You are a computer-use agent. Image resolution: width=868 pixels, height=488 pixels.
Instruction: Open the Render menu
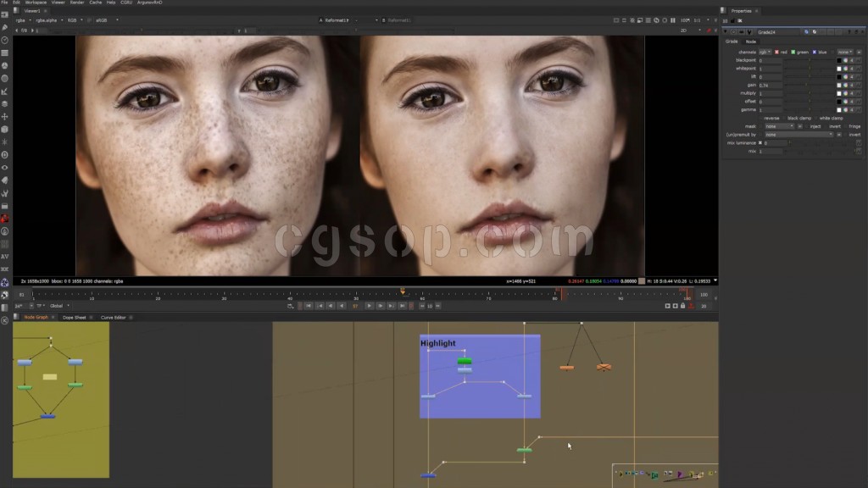click(77, 3)
